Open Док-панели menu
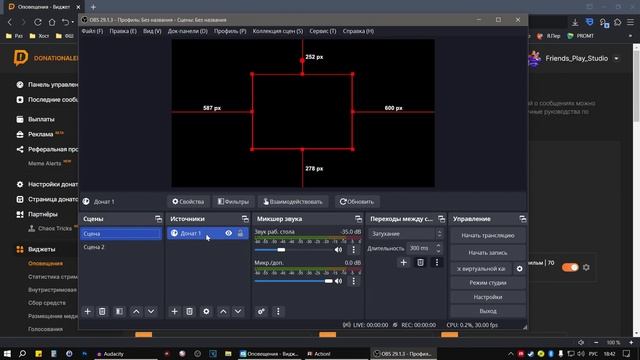Screen dimensions: 640x360 (x=188, y=31)
